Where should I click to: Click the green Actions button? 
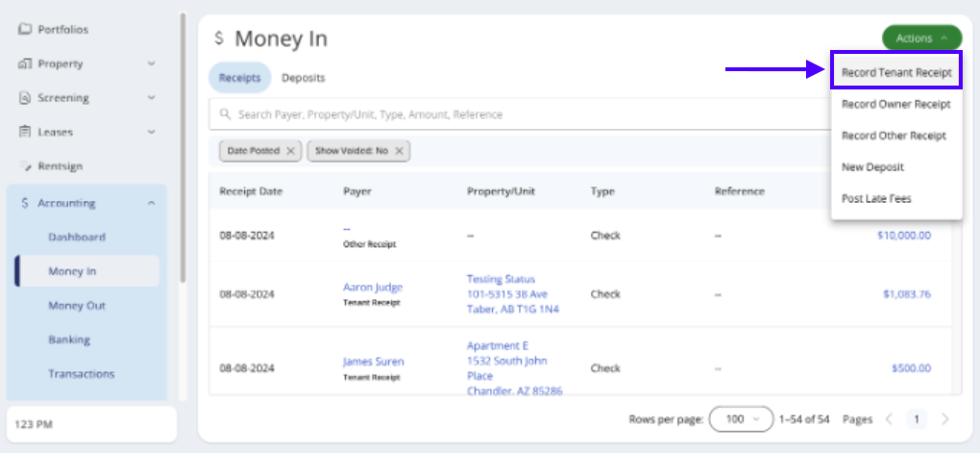pyautogui.click(x=920, y=38)
